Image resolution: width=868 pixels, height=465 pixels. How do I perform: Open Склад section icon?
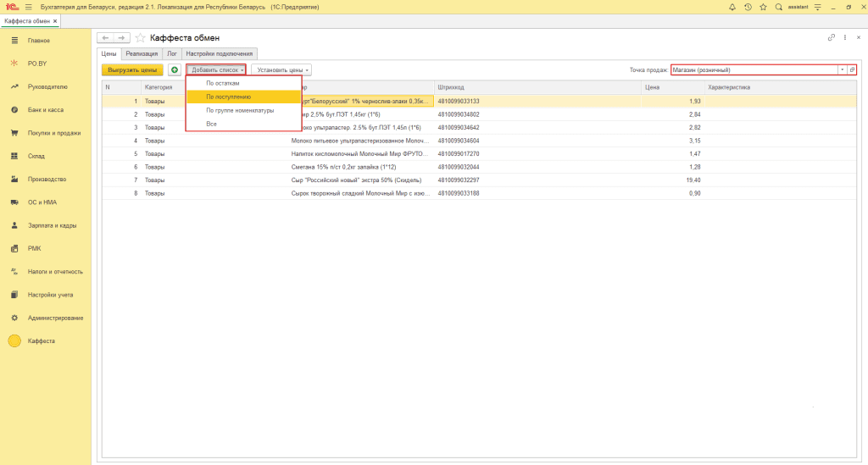point(14,156)
